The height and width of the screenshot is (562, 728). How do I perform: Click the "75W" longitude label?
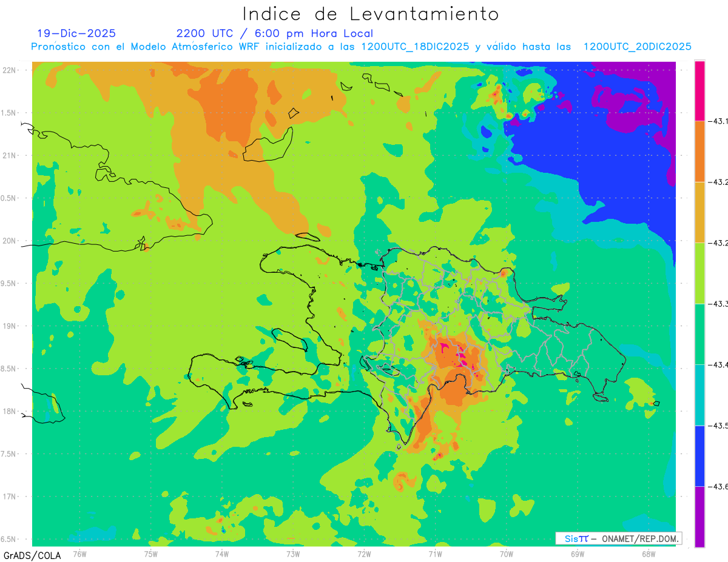click(151, 553)
